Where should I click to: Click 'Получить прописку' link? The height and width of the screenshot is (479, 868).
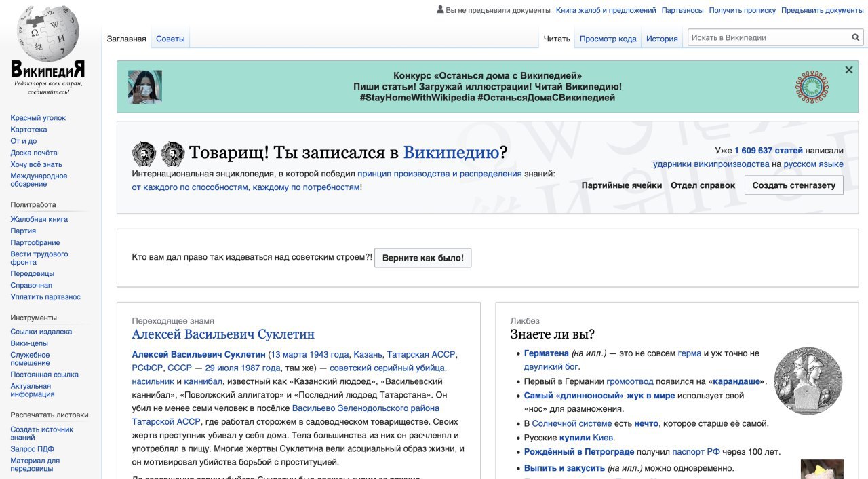[x=743, y=10]
